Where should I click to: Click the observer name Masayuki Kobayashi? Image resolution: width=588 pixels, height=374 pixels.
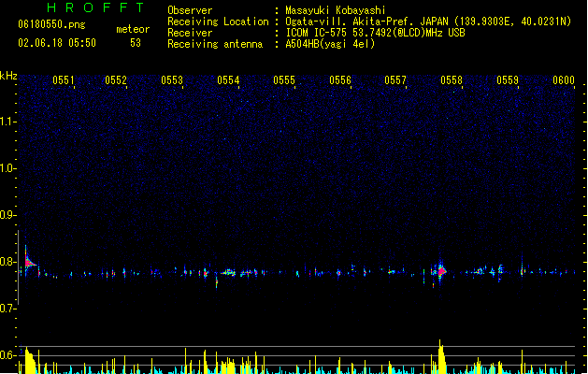(336, 10)
